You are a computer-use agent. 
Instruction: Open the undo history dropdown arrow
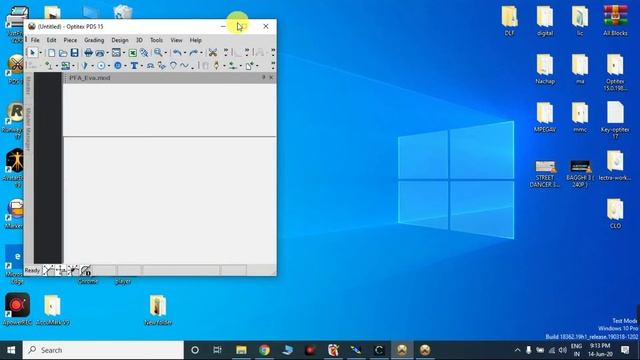[185, 53]
